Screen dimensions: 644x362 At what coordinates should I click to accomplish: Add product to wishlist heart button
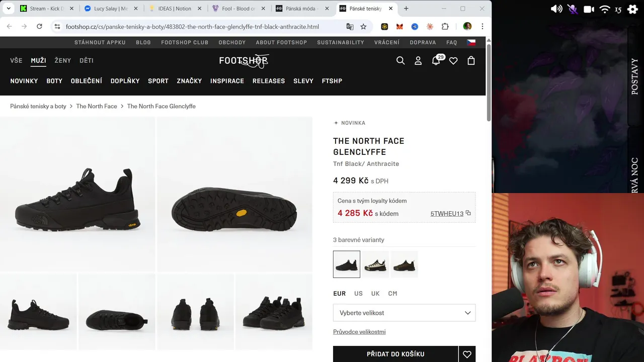pyautogui.click(x=467, y=354)
